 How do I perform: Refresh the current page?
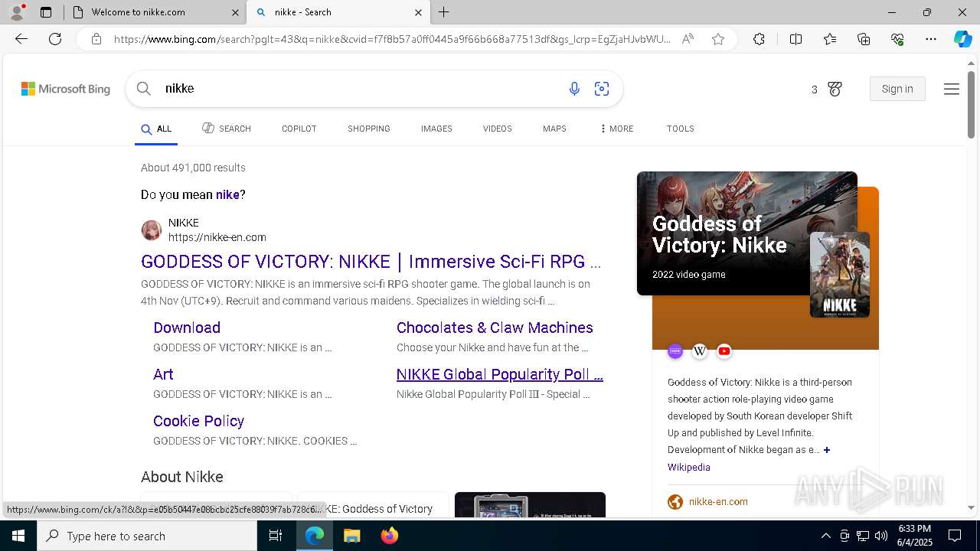[x=55, y=39]
